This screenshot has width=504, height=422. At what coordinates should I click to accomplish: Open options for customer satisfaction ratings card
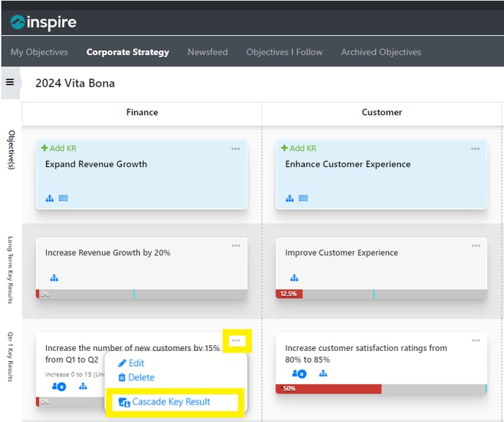475,341
